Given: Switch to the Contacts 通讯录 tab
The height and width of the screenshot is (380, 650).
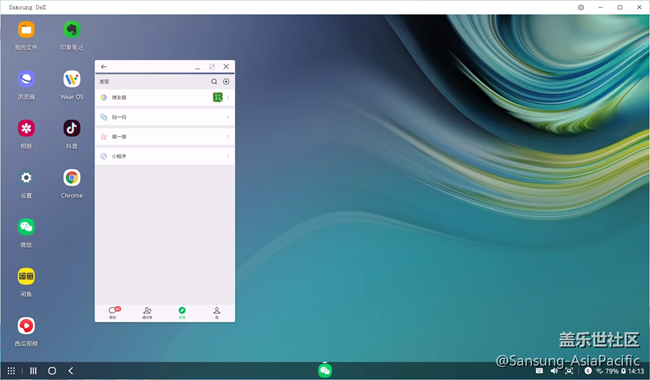Looking at the screenshot, I should coord(147,312).
